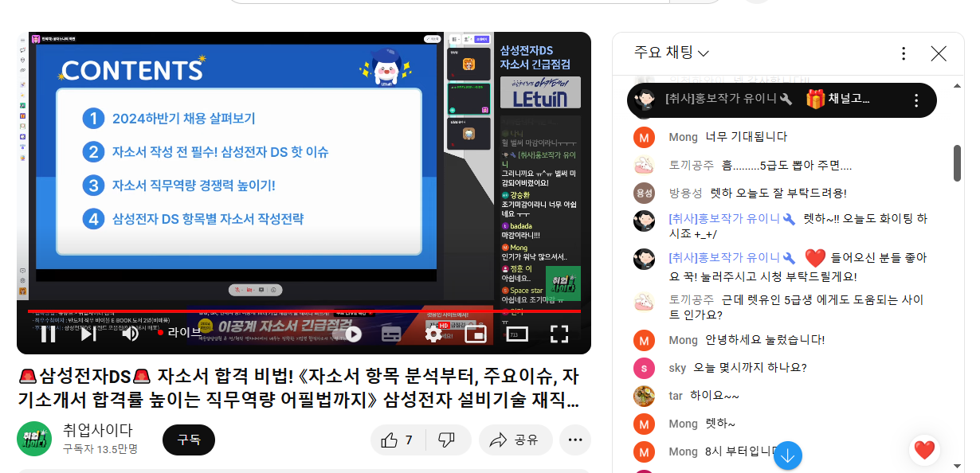The height and width of the screenshot is (473, 980).
Task: Expand the 주요 채팅 dropdown
Action: [672, 53]
